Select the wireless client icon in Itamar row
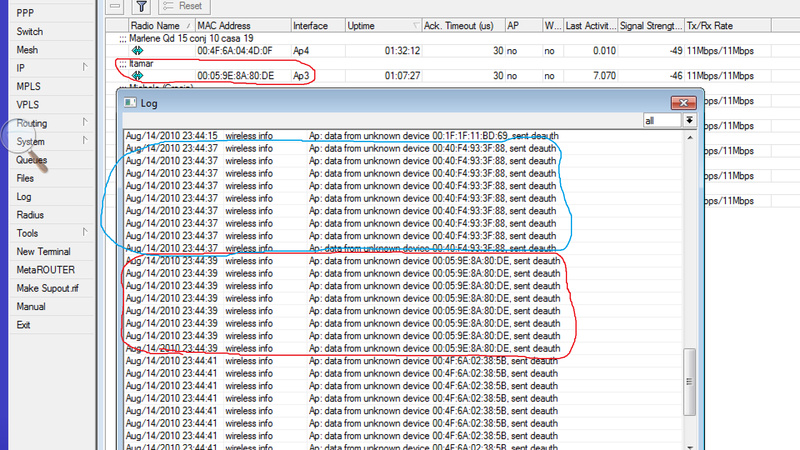The image size is (800, 450). 137,76
